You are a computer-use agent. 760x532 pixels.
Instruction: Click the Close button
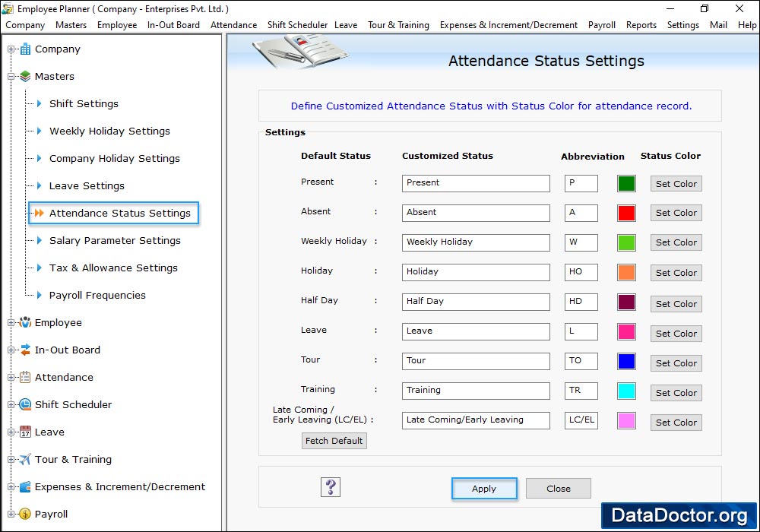[559, 489]
